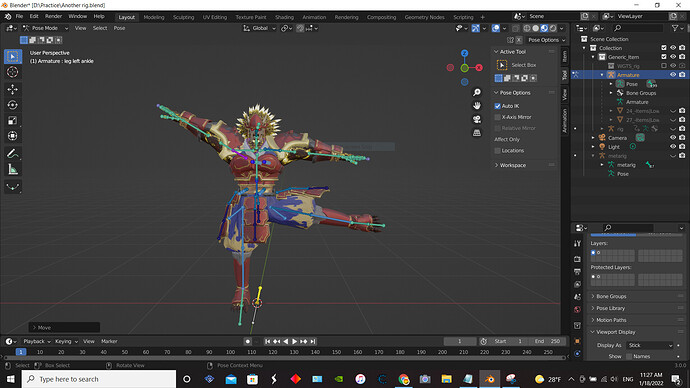The width and height of the screenshot is (690, 388).
Task: Switch to the Scripting workspace tab
Action: (463, 17)
